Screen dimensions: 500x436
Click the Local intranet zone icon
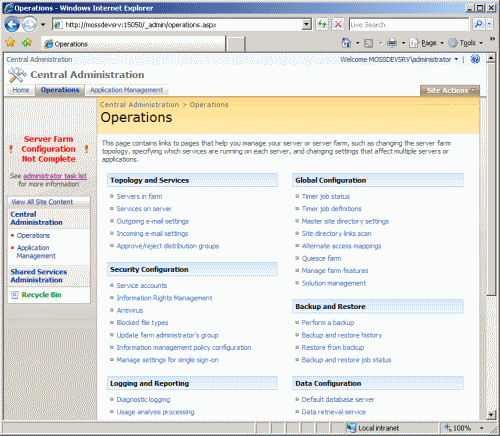coord(351,428)
